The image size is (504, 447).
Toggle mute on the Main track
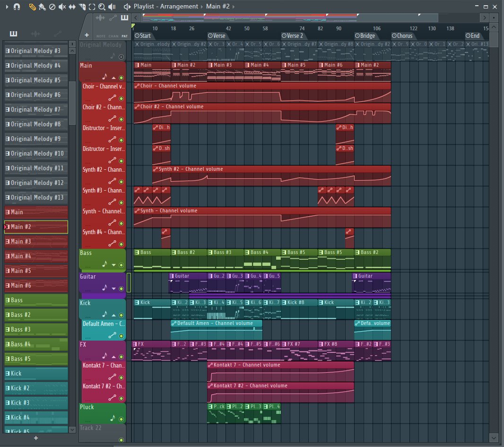[x=121, y=78]
